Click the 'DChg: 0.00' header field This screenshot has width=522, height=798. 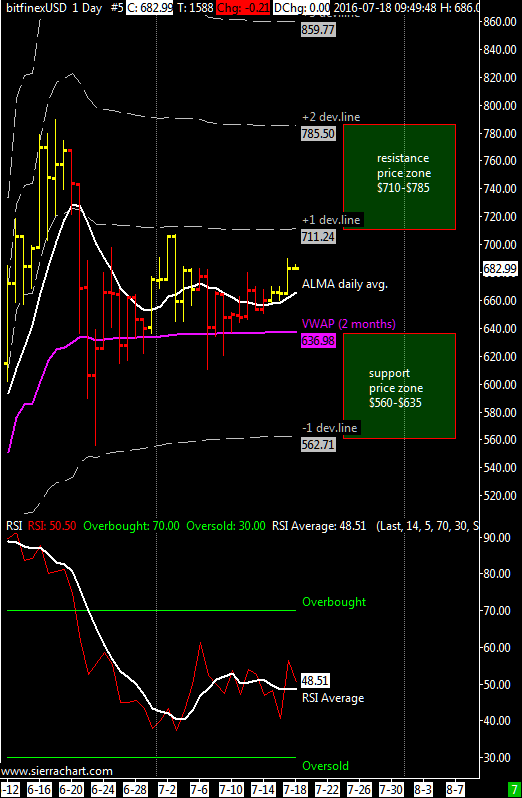click(302, 8)
